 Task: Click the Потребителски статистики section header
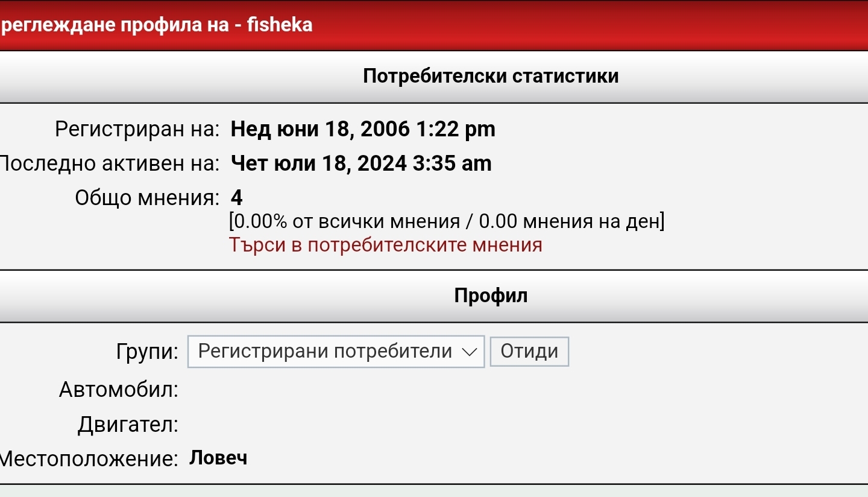[491, 77]
